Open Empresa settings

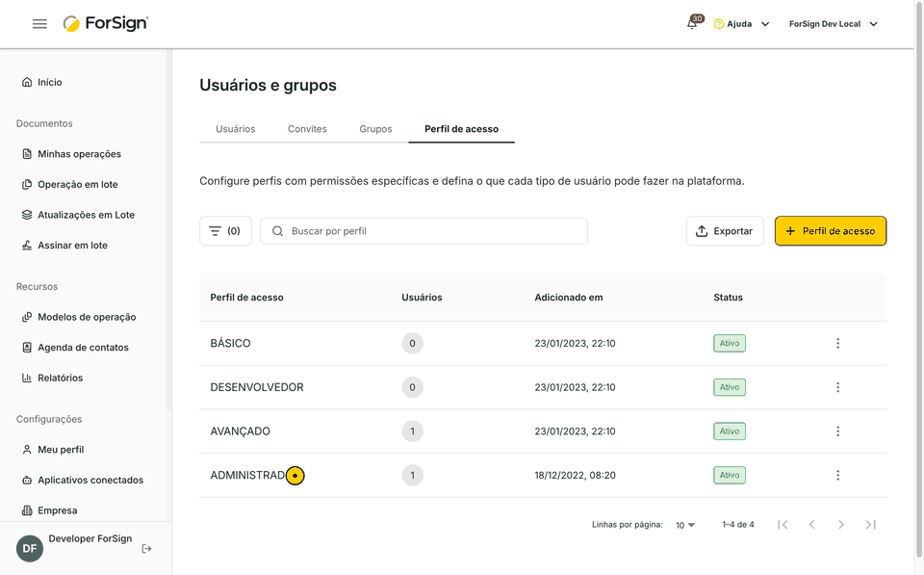pos(49,510)
